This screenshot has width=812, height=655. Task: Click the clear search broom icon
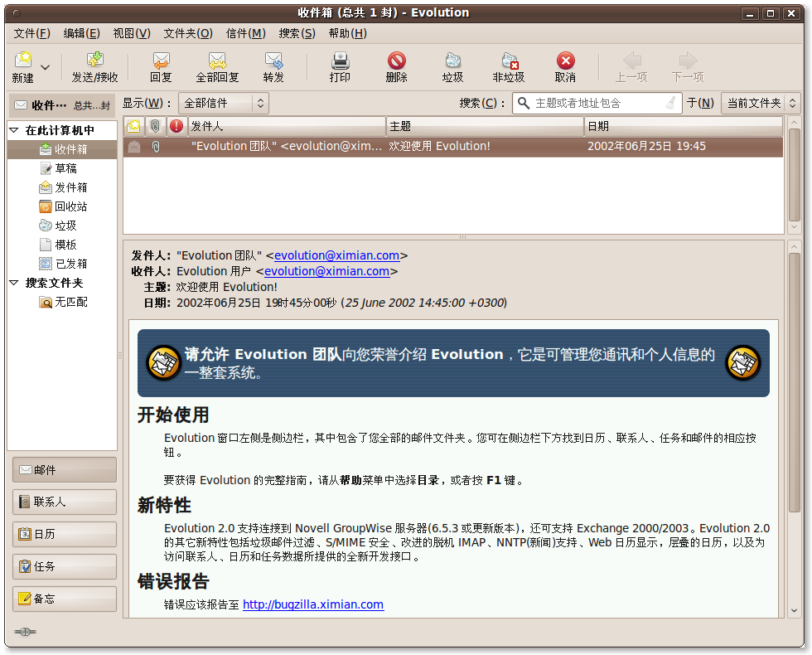(x=670, y=103)
